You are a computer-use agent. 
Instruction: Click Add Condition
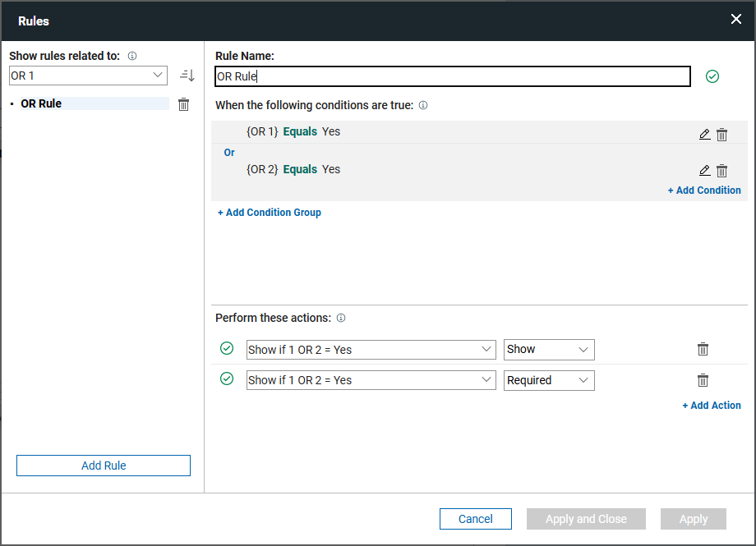(x=704, y=190)
